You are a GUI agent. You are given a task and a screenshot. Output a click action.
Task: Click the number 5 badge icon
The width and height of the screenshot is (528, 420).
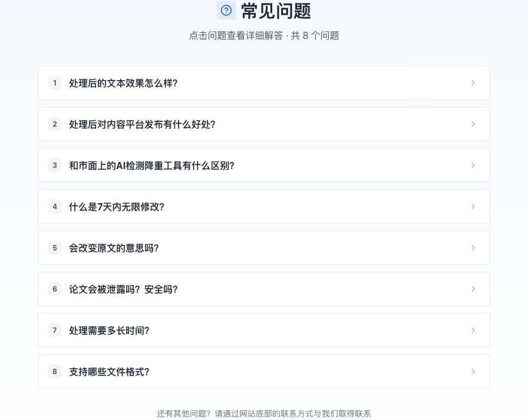[55, 248]
